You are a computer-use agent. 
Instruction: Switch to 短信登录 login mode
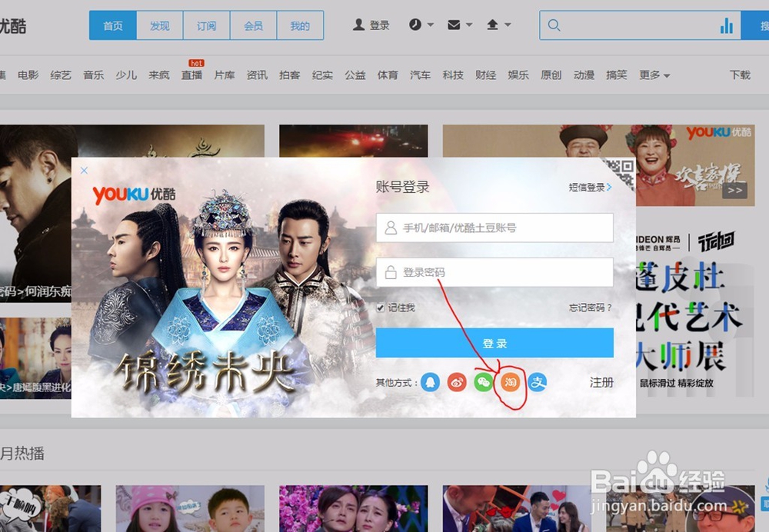pyautogui.click(x=590, y=187)
